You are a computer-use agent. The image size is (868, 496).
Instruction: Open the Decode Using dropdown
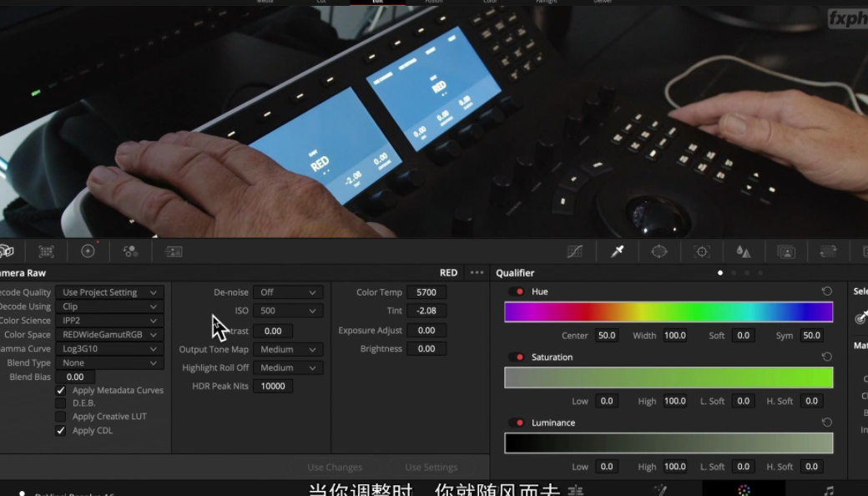(x=109, y=306)
